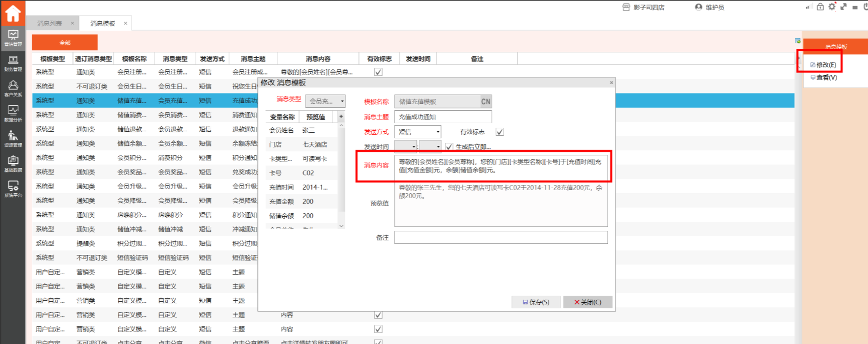Click the grid export icon above table
The image size is (868, 344).
pyautogui.click(x=798, y=41)
